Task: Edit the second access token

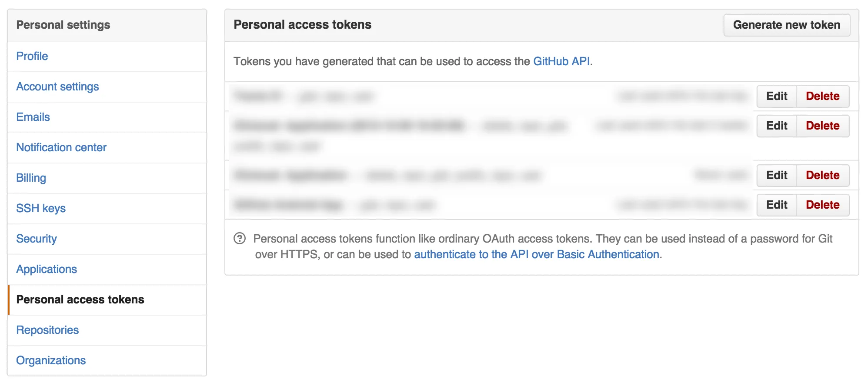Action: click(777, 126)
